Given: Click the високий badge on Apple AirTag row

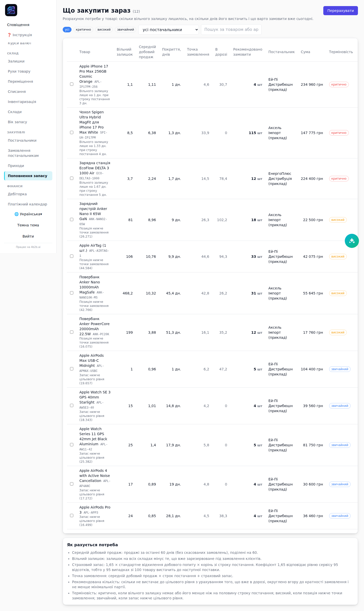Looking at the screenshot, I should 338,257.
